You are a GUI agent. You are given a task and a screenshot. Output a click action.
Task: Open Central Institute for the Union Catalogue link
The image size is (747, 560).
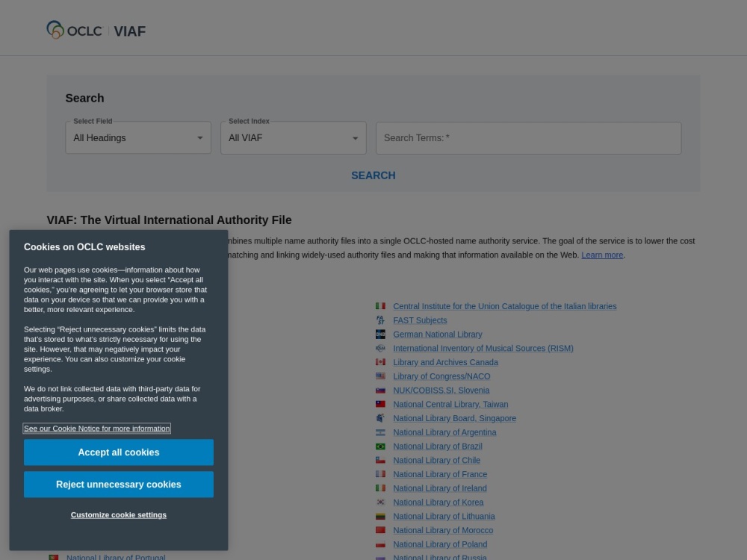pyautogui.click(x=504, y=306)
